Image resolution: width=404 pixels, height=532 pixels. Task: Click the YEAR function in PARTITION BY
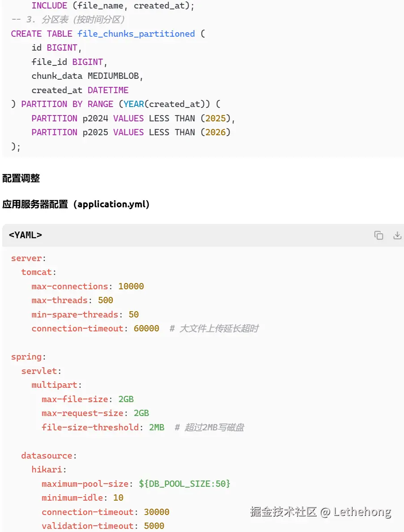pyautogui.click(x=133, y=104)
